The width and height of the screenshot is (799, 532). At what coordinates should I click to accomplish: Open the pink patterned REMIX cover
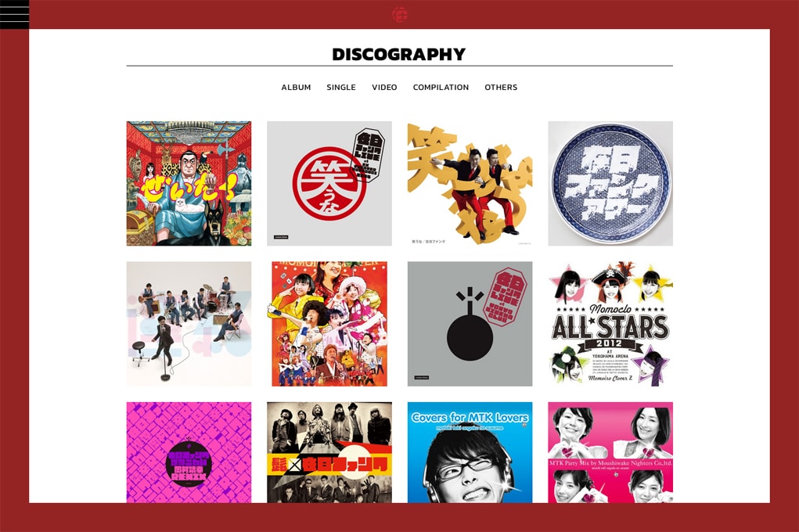[x=189, y=452]
